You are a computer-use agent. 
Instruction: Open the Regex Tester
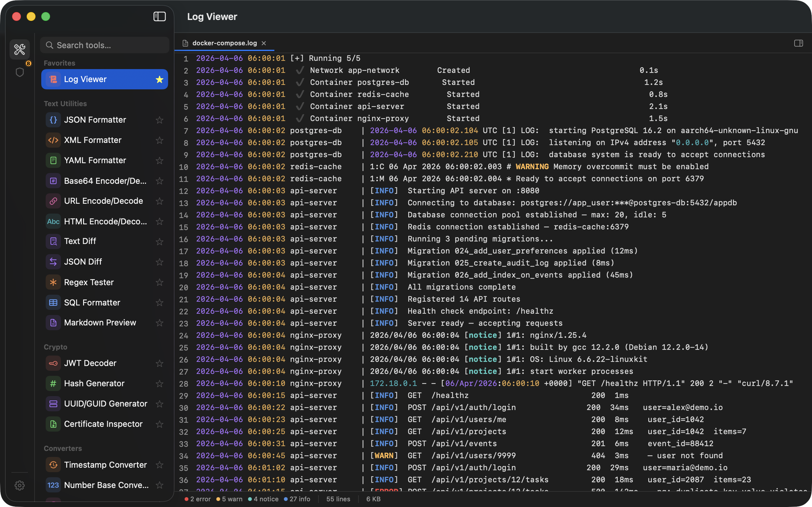click(x=88, y=282)
